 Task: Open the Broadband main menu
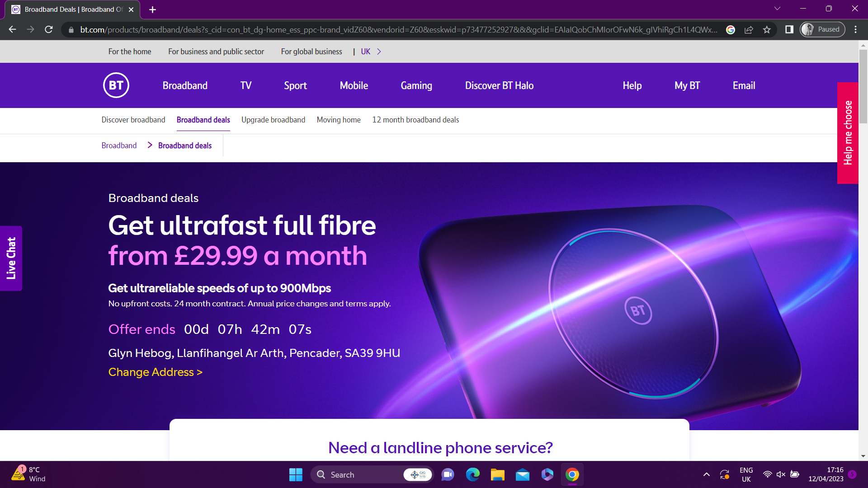pyautogui.click(x=185, y=85)
